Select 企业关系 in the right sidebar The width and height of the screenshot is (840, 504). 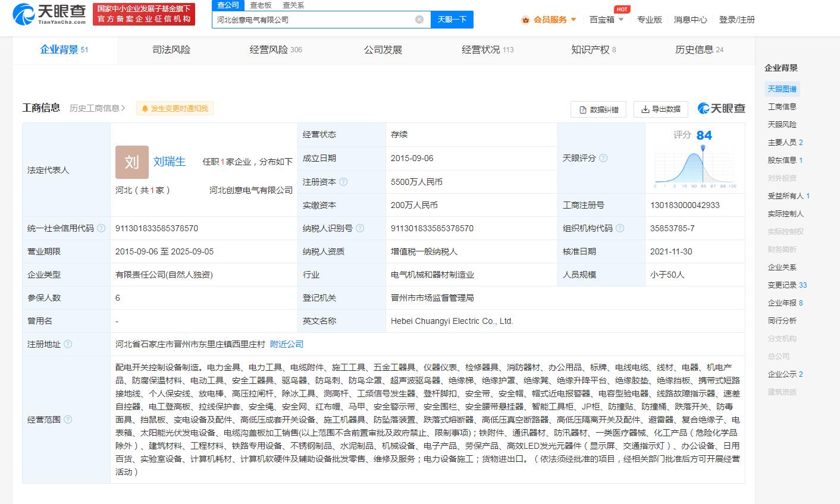click(x=782, y=267)
